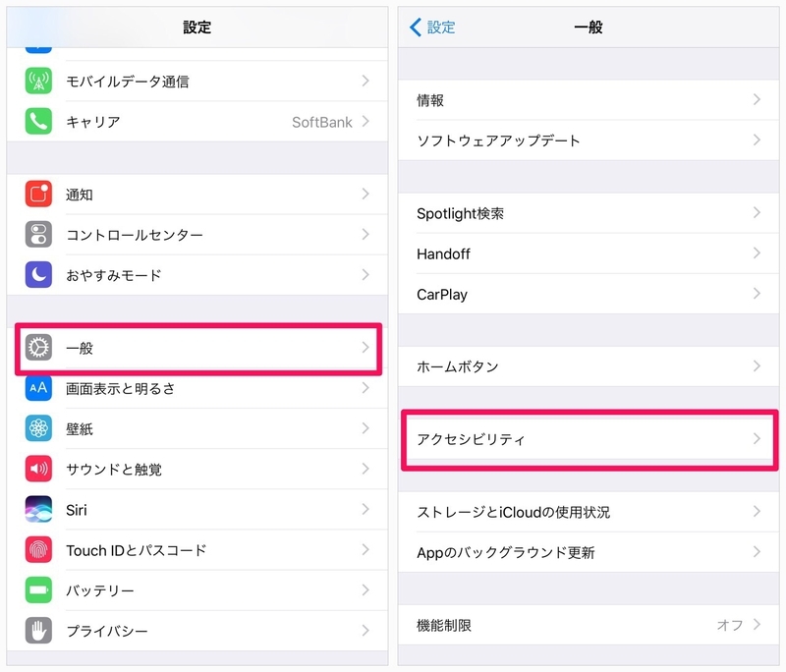Tap the green phone Carrier icon

tap(38, 121)
